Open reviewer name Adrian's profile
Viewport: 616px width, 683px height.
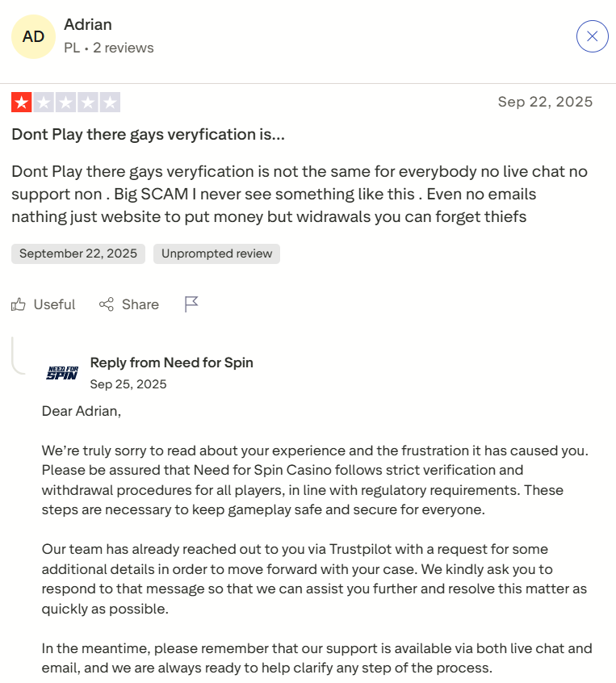tap(88, 25)
